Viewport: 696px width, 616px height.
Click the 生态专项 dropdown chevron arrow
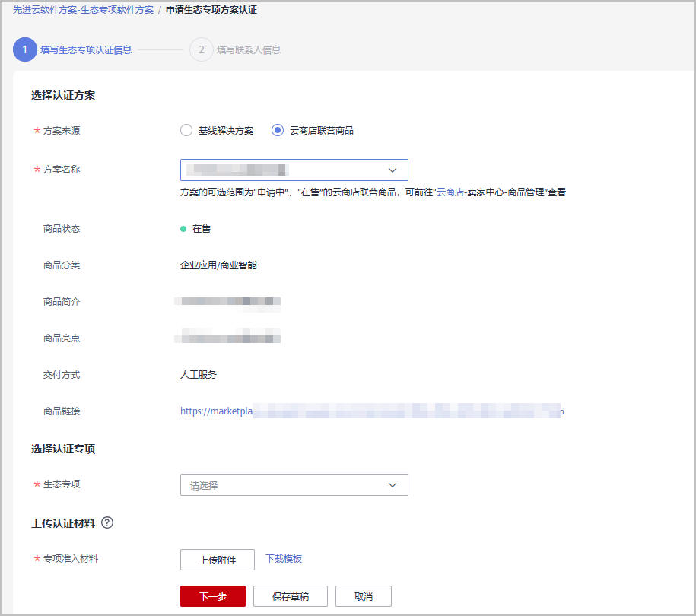click(x=392, y=485)
